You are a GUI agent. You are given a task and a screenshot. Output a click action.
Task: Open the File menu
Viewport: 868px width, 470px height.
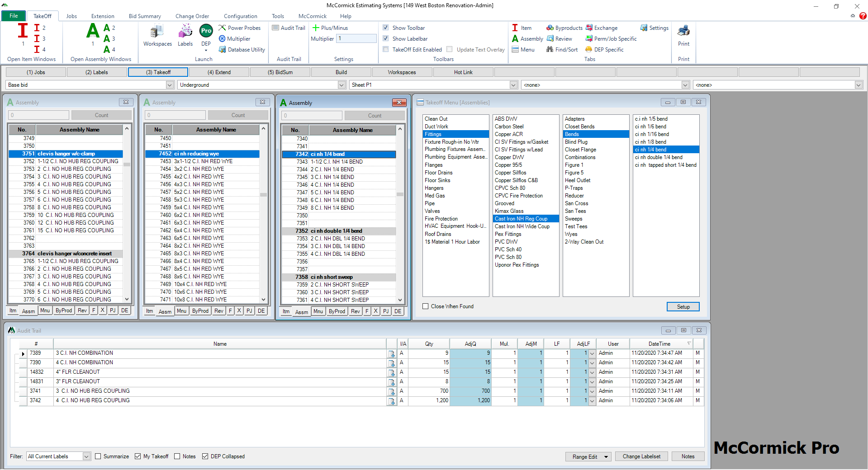14,16
